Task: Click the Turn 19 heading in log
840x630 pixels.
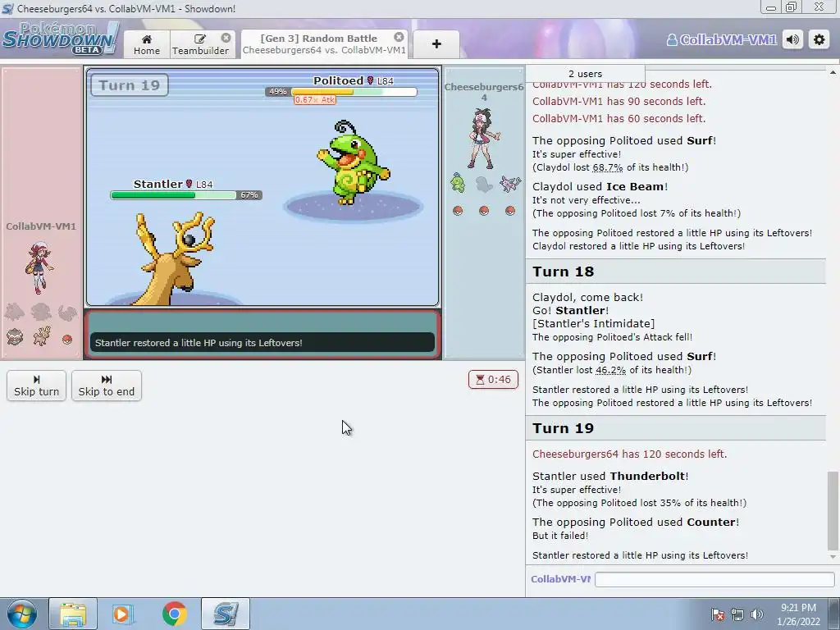Action: coord(563,428)
